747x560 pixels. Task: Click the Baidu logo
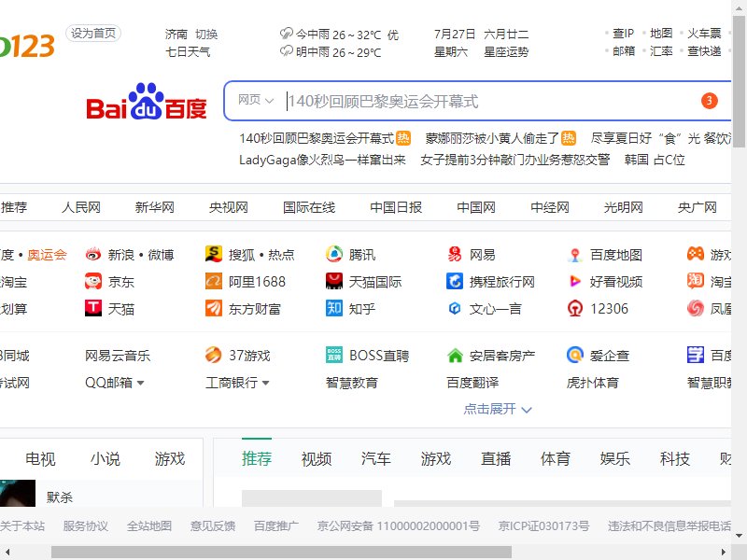pos(147,102)
